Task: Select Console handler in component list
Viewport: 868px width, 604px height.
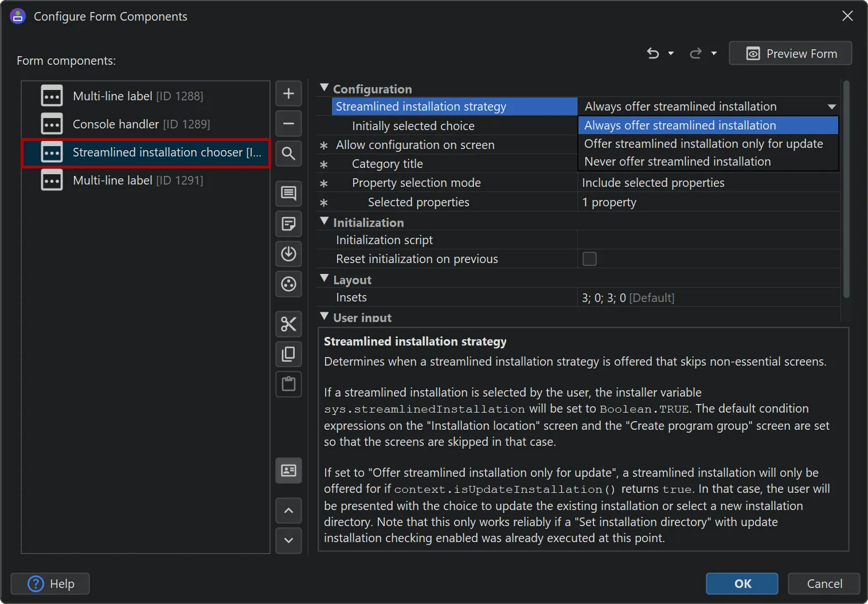Action: tap(141, 124)
